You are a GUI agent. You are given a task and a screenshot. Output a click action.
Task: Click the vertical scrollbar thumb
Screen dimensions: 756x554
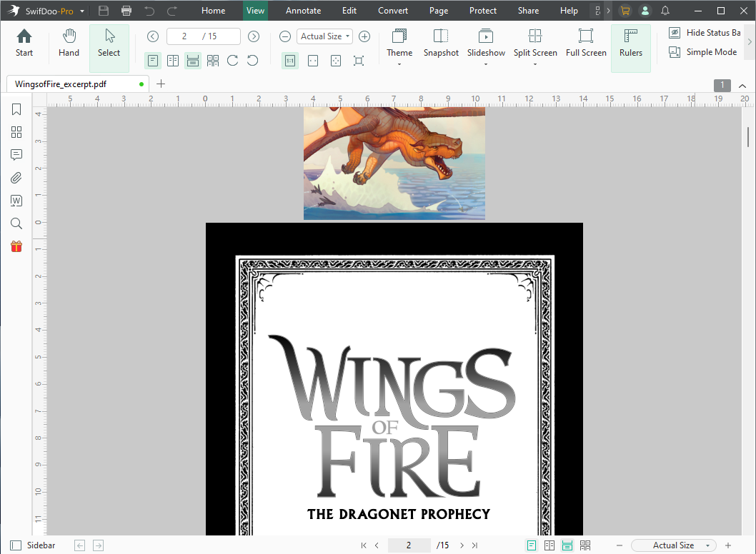click(748, 138)
